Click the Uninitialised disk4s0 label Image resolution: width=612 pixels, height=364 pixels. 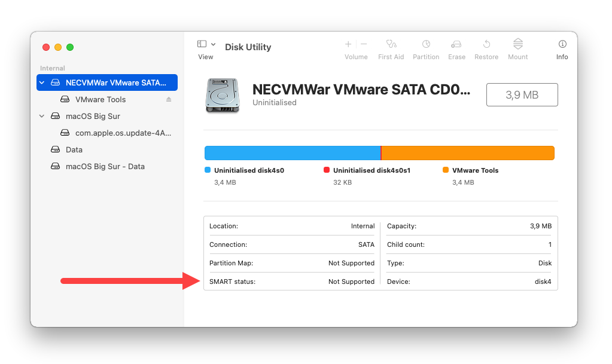[x=249, y=170]
